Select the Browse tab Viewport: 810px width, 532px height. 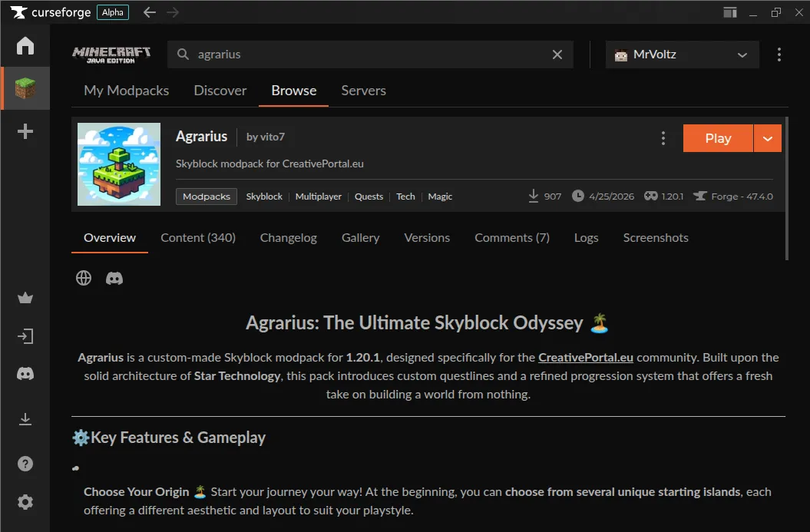tap(294, 91)
